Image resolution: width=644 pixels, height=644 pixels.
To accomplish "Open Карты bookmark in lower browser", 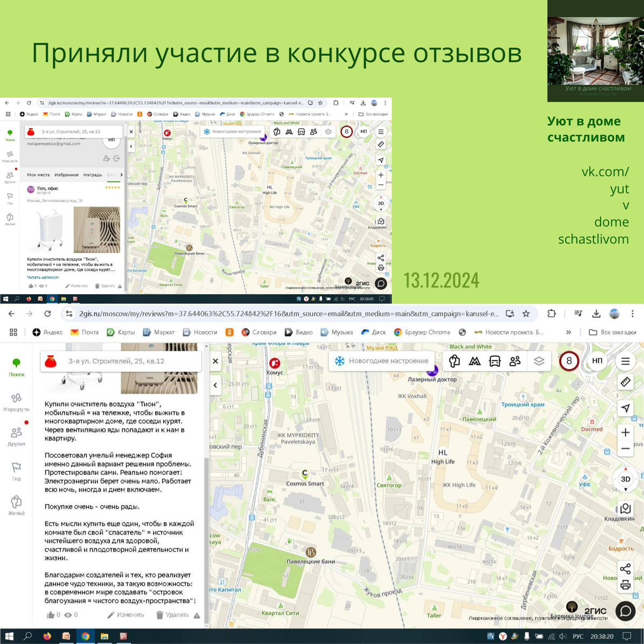I will point(121,332).
